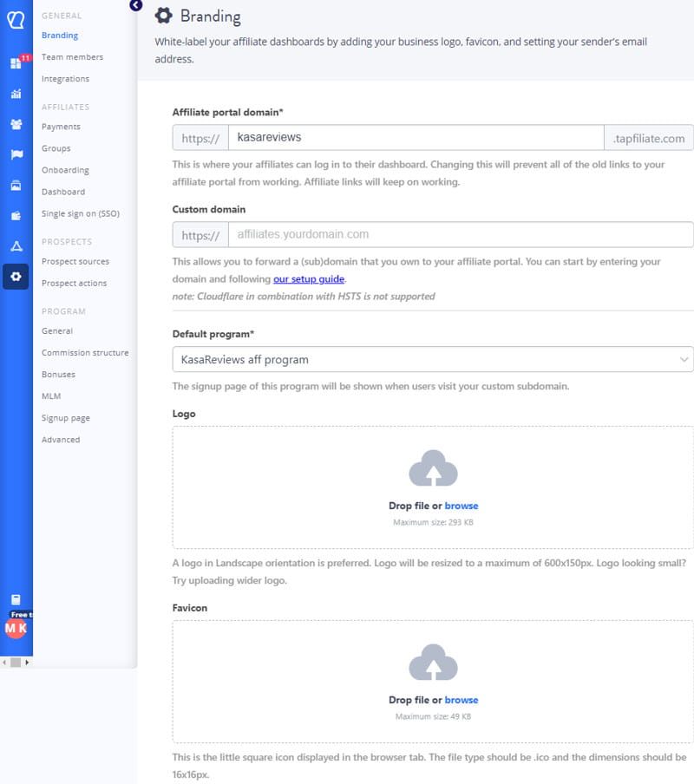Click the Default program dropdown chevron
This screenshot has width=694, height=784.
click(x=684, y=360)
